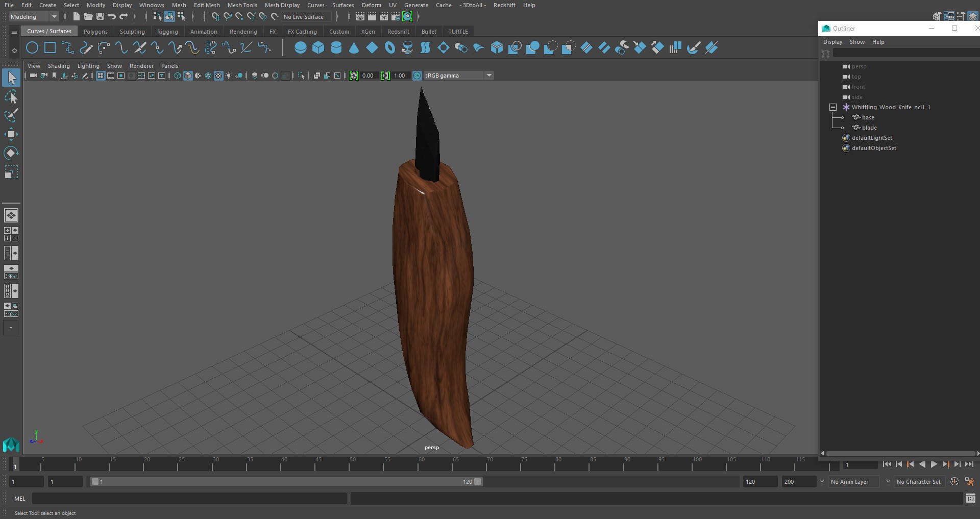Image resolution: width=980 pixels, height=519 pixels.
Task: Activate the Move tool
Action: click(11, 135)
